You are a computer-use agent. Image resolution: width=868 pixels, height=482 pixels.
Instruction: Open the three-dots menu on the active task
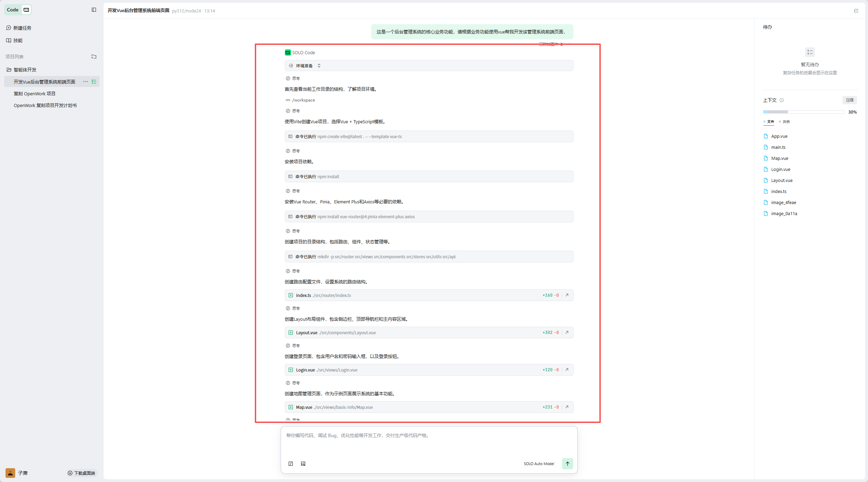(85, 81)
